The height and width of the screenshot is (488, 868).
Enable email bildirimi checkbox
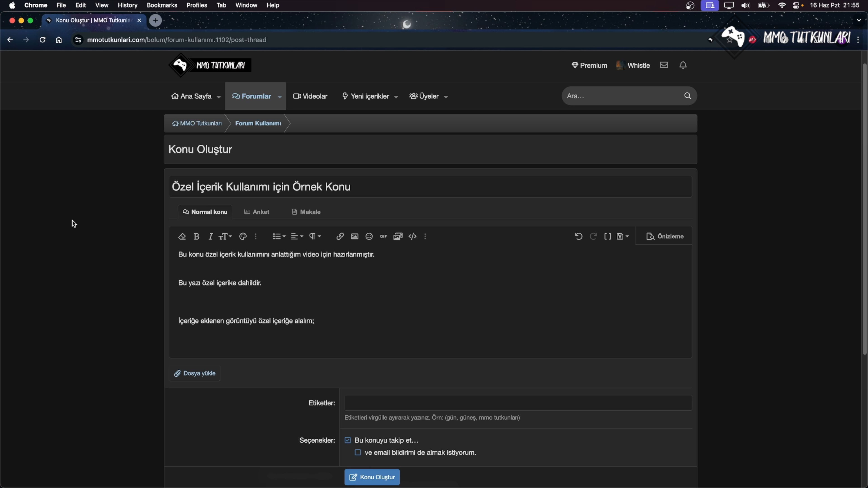pyautogui.click(x=358, y=452)
